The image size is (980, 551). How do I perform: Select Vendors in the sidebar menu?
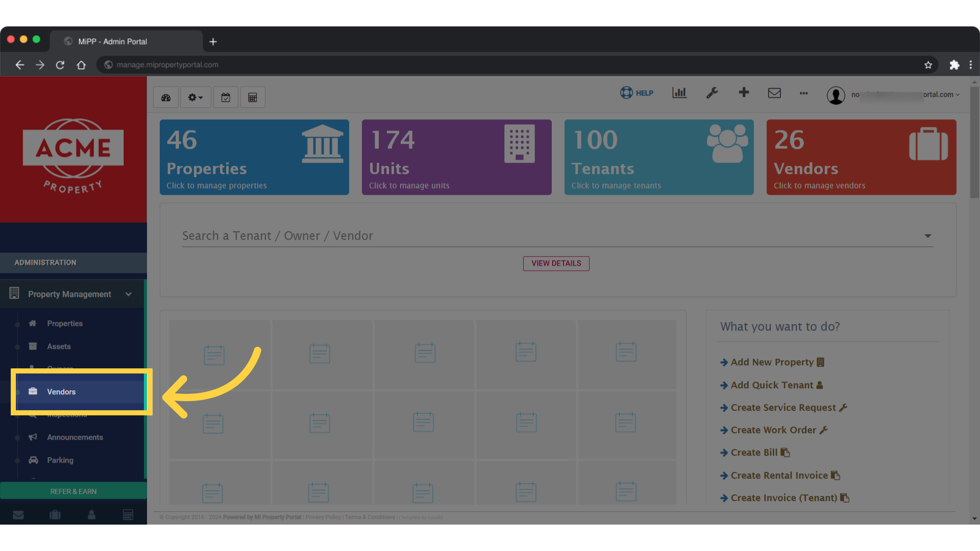point(62,392)
